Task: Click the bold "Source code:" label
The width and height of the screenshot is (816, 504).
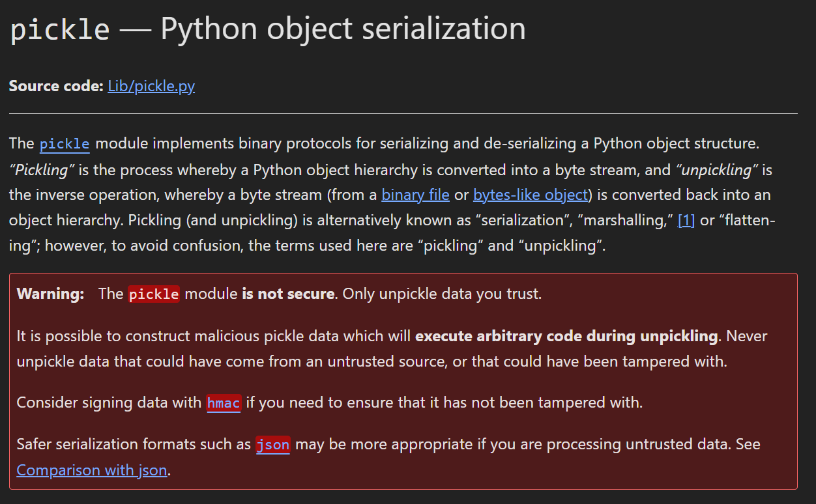Action: point(56,87)
